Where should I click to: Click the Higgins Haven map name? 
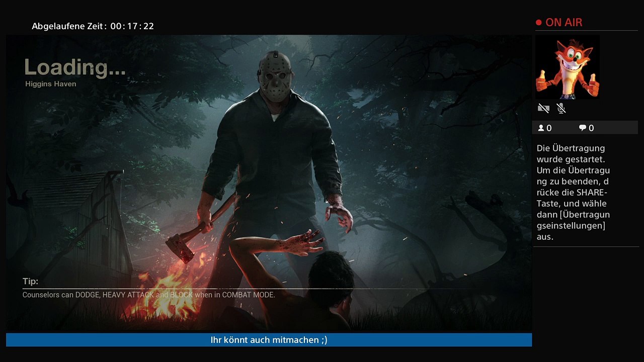tap(51, 84)
